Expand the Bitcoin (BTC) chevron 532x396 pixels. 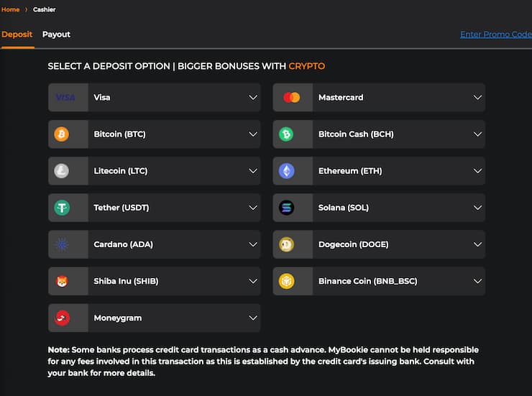click(x=253, y=134)
